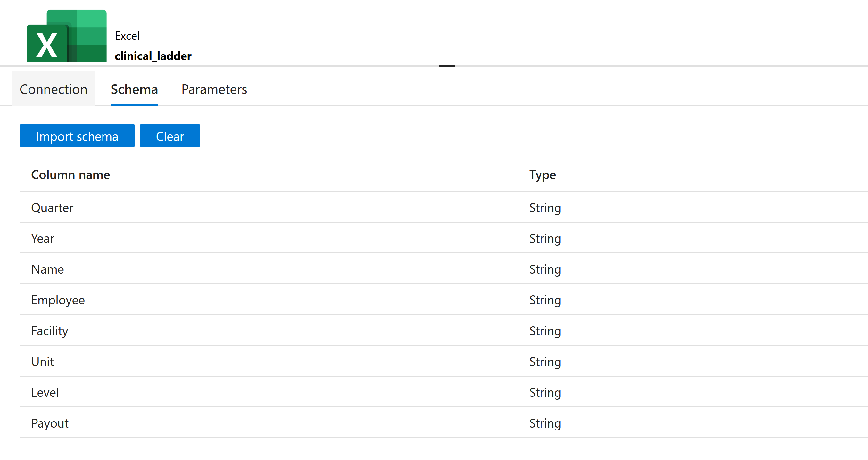Clear the schema with Clear button
The image size is (868, 460).
tap(170, 136)
